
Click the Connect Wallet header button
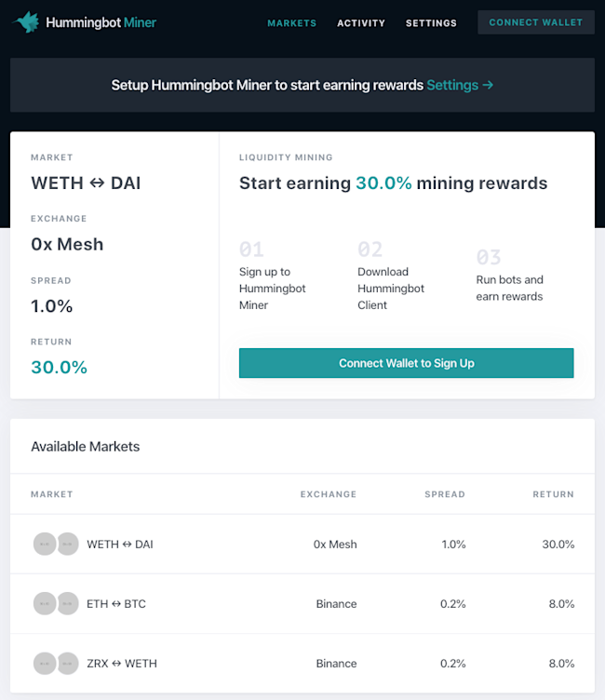pyautogui.click(x=536, y=22)
